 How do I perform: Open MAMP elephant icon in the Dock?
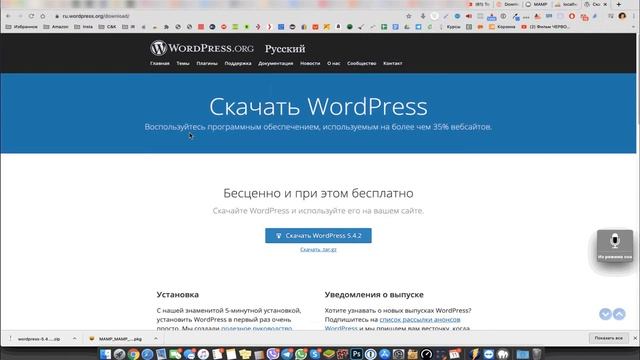coord(502,354)
